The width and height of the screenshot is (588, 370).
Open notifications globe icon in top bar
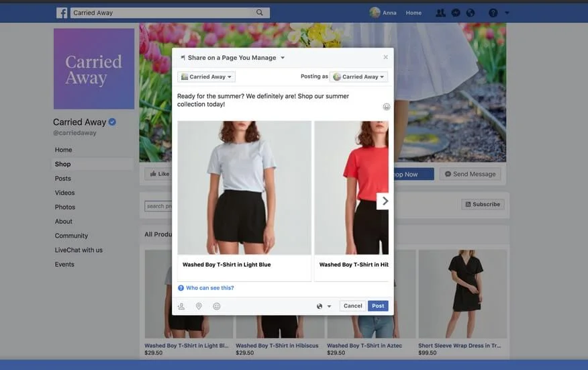click(x=471, y=13)
